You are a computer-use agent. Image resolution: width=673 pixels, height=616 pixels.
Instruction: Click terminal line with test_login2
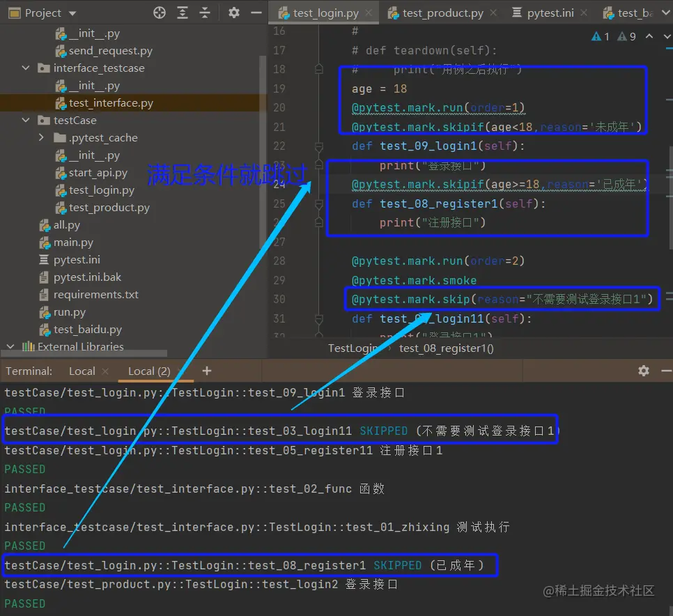(201, 585)
